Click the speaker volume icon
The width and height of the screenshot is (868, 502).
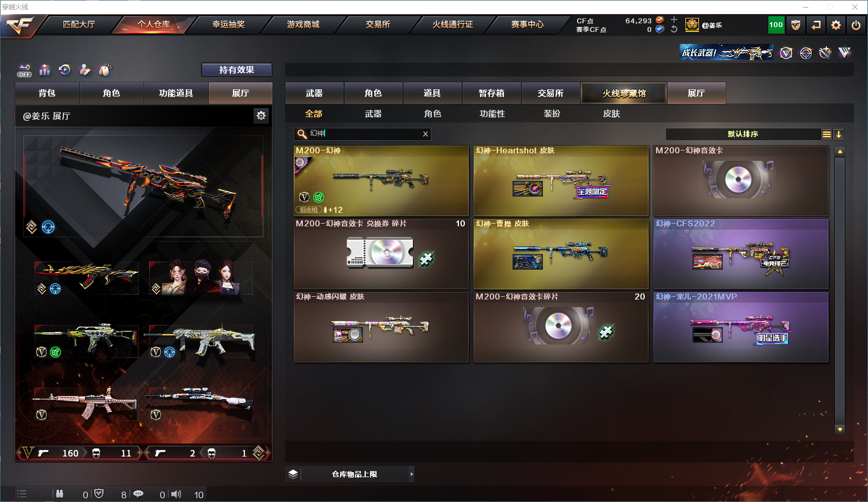coord(176,494)
